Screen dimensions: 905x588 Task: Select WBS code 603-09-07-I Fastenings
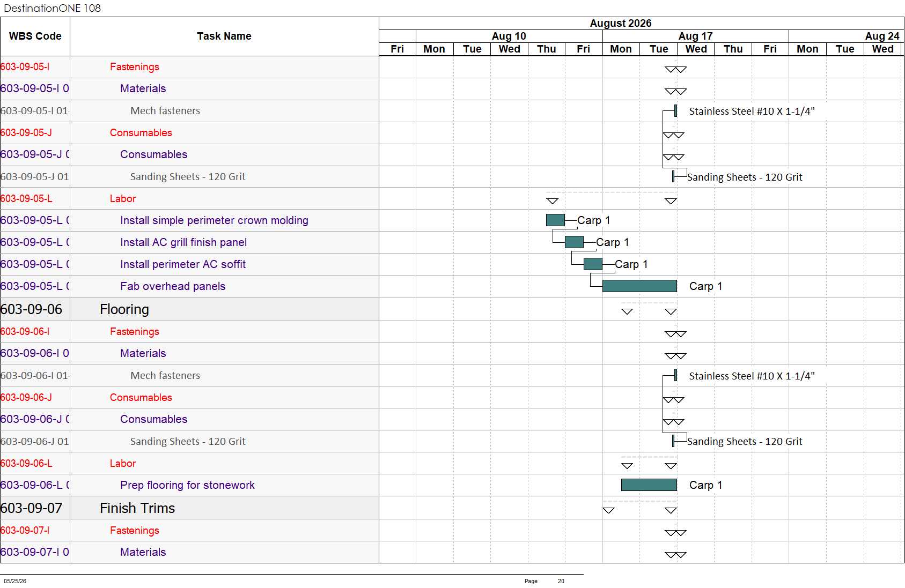tap(25, 530)
